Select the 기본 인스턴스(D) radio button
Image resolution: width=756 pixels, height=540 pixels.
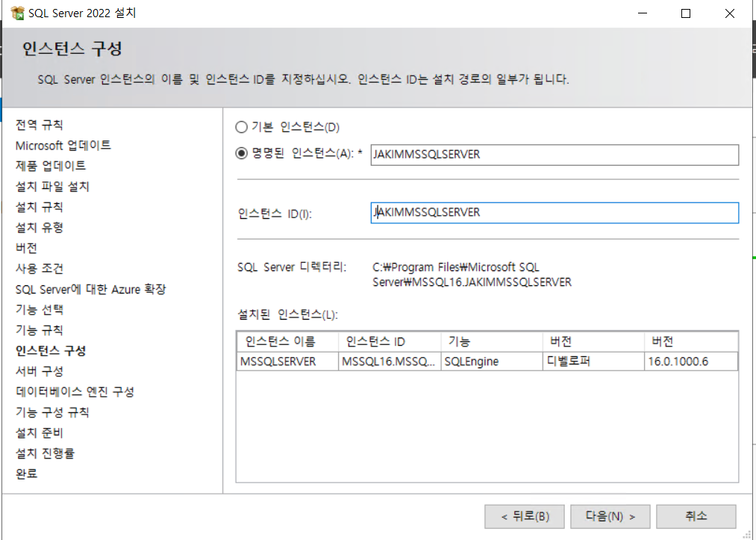(x=241, y=128)
